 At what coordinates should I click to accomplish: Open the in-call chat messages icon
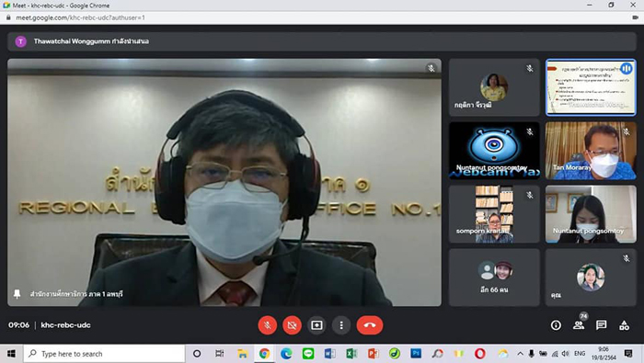coord(602,325)
